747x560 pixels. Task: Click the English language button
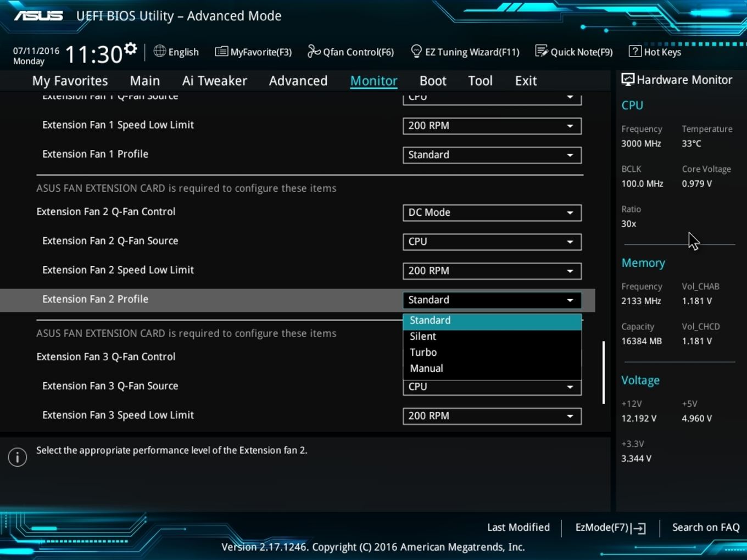tap(183, 52)
